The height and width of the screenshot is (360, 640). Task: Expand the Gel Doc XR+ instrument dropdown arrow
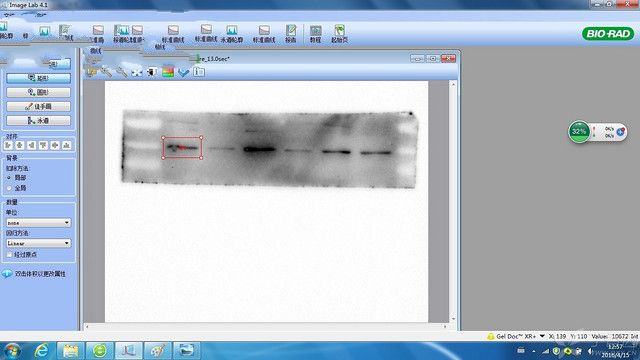pyautogui.click(x=542, y=336)
